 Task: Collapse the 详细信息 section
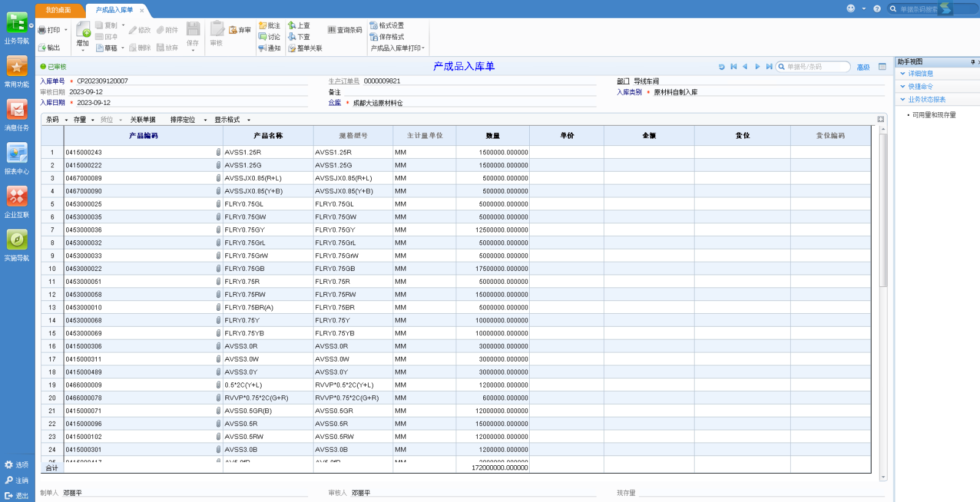[x=903, y=74]
